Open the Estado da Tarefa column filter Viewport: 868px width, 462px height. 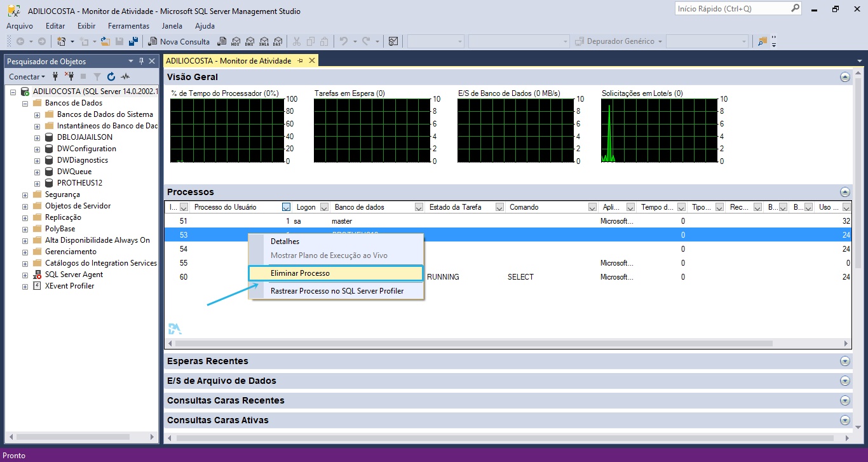point(499,207)
